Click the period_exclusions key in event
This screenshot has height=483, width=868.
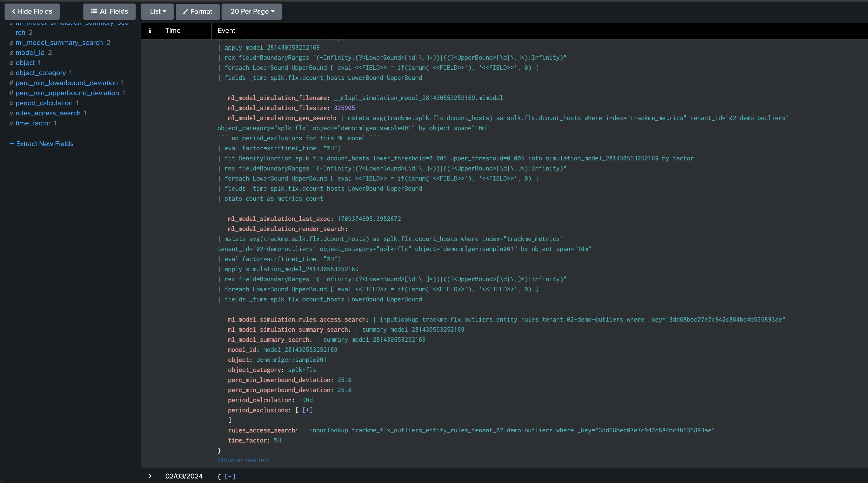click(258, 410)
